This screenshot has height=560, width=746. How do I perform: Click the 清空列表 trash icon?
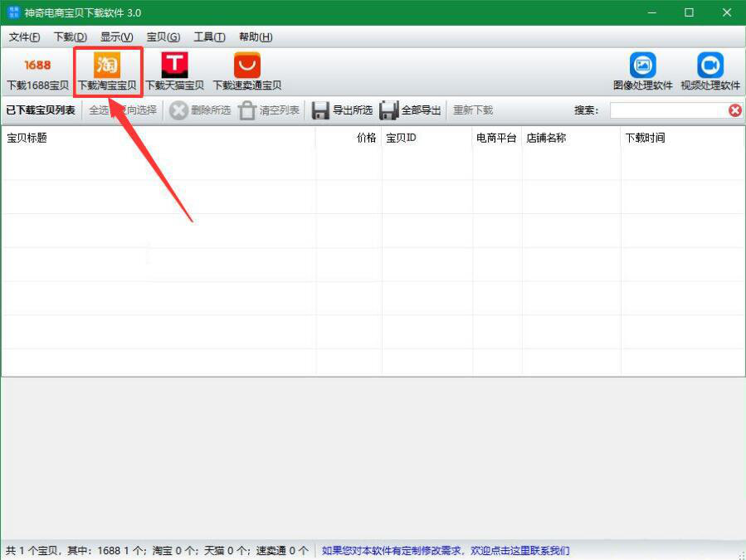coord(247,110)
